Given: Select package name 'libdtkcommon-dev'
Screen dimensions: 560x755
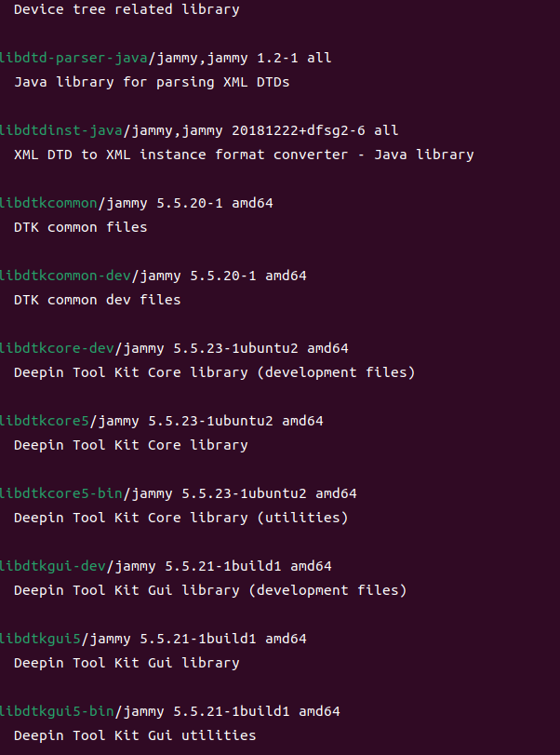Looking at the screenshot, I should (x=65, y=276).
